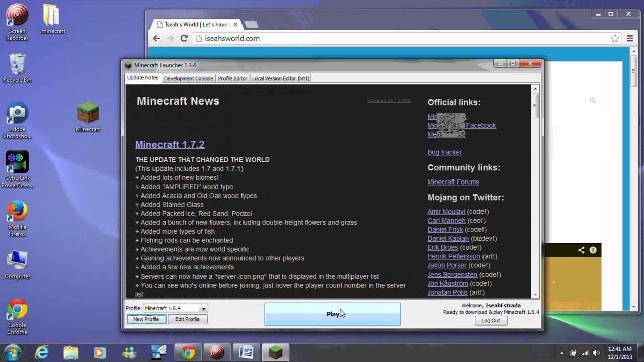Open Carl Manneh's Twitter link

pos(447,221)
